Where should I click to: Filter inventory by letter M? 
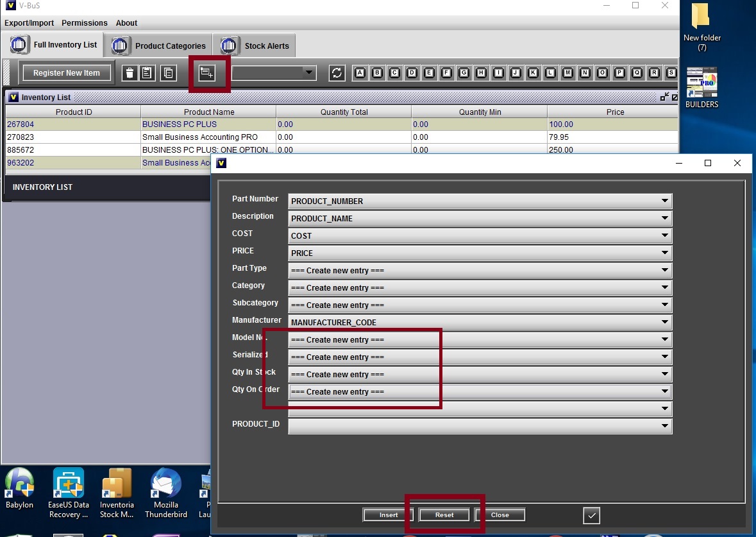click(x=568, y=73)
